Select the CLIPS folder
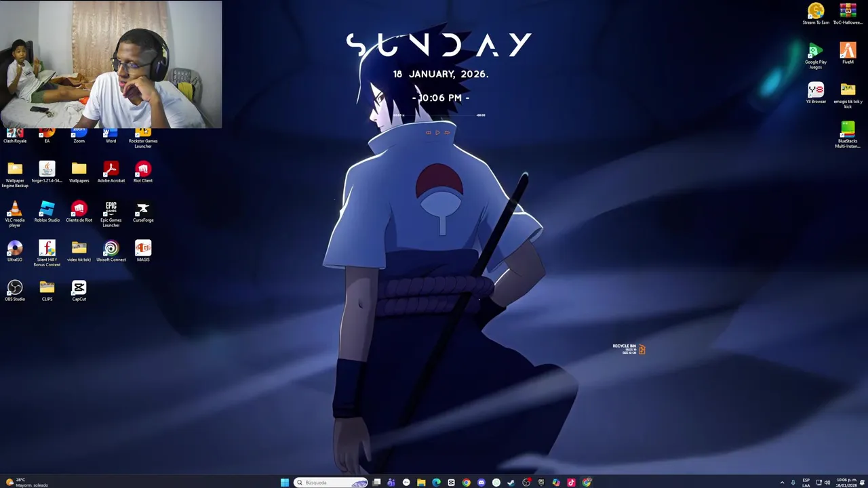 pyautogui.click(x=47, y=290)
